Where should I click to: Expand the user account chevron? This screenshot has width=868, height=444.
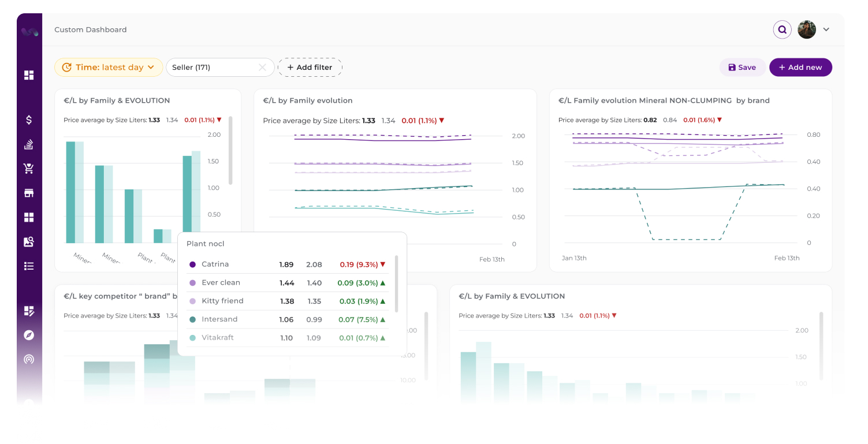pos(826,29)
